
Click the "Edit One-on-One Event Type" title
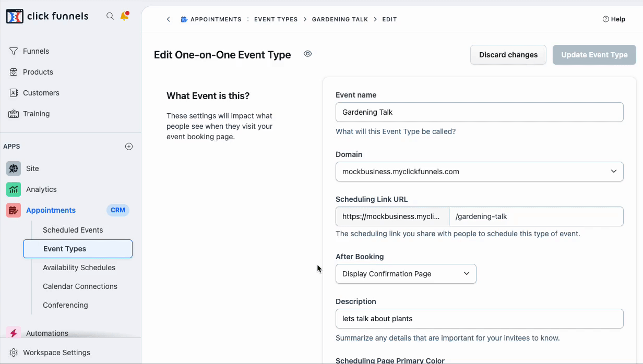click(x=222, y=55)
